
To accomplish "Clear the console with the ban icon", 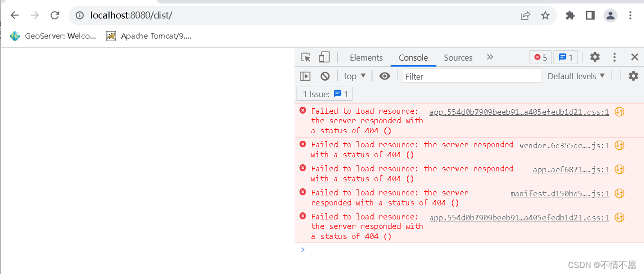I will (325, 76).
